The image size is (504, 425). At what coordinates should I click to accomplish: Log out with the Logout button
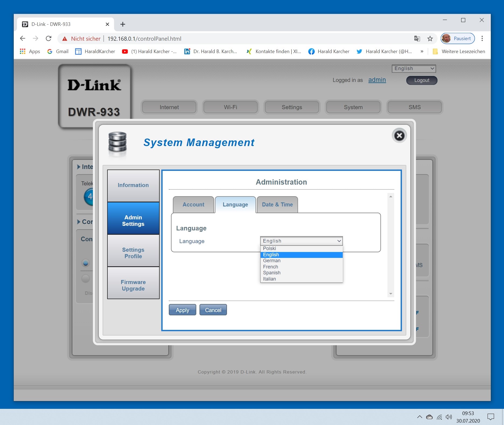click(422, 80)
